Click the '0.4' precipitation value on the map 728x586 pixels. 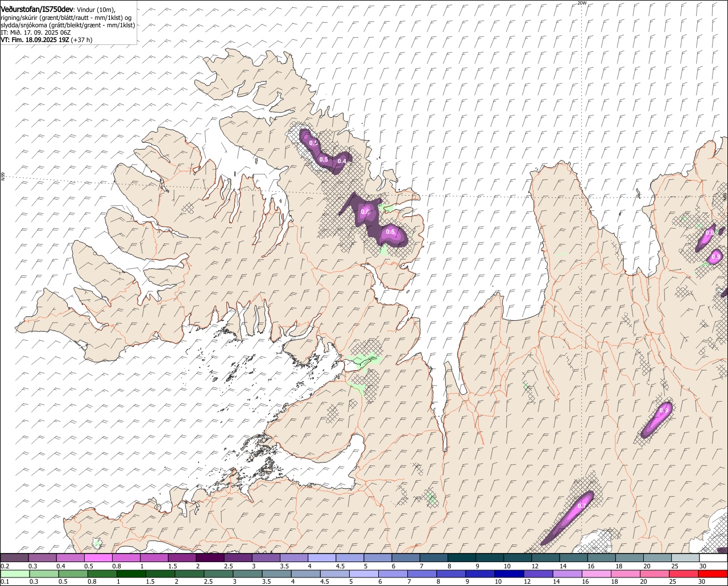342,161
